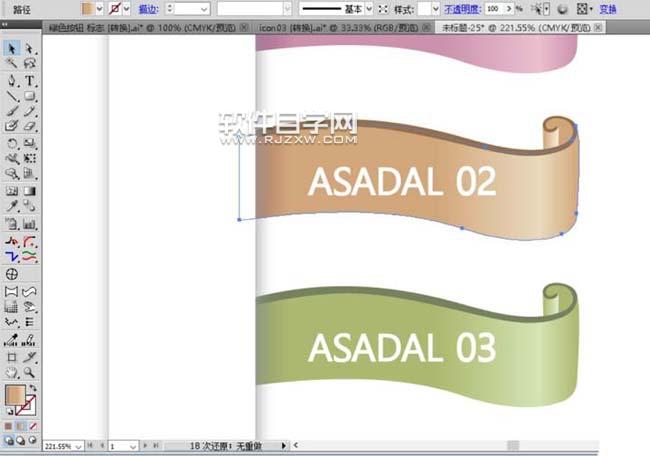Open fill color dropdown in control bar

(99, 9)
